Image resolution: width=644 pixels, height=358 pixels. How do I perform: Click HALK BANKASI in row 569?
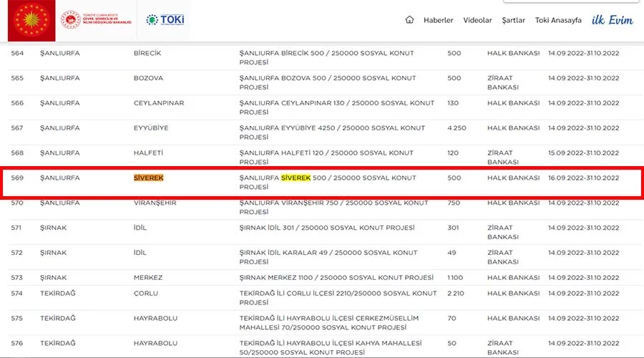513,178
